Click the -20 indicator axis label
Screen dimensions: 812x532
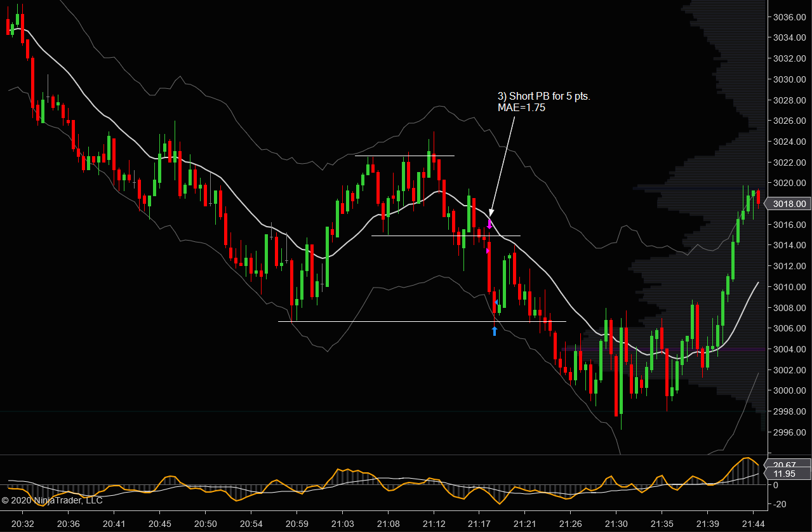tap(779, 504)
